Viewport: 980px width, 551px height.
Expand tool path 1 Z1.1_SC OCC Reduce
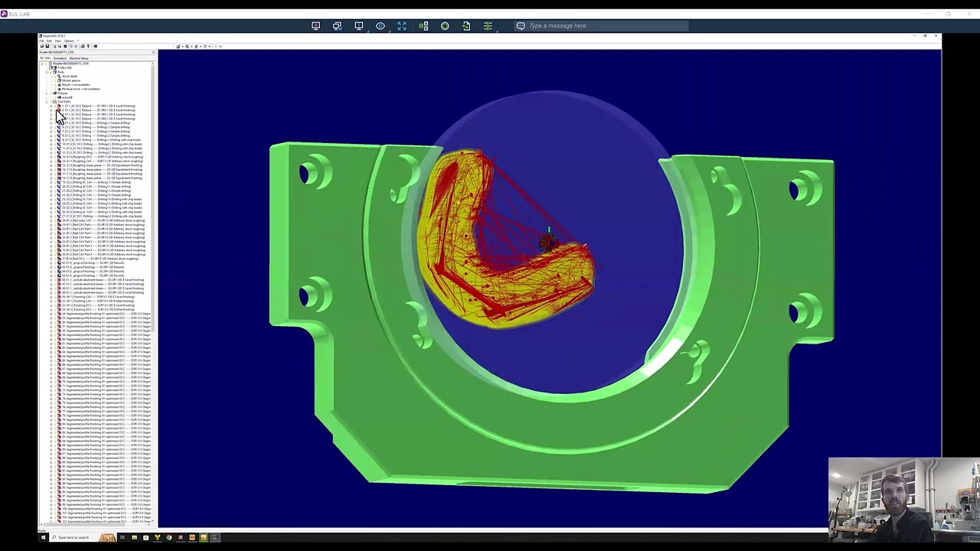[x=51, y=106]
